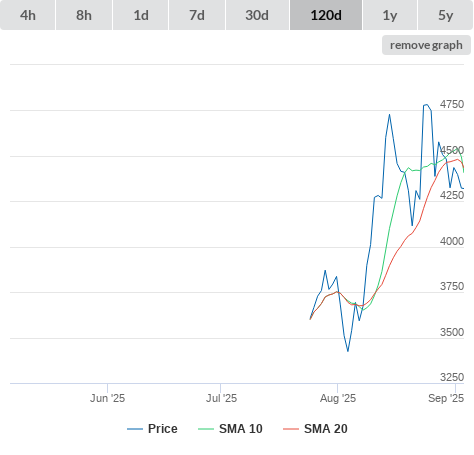
Task: Click the Sep '25 axis label
Action: click(446, 398)
